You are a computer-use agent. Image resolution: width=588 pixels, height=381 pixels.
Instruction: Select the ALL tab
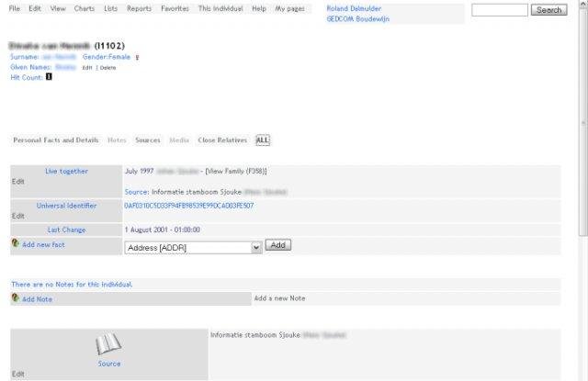point(263,140)
